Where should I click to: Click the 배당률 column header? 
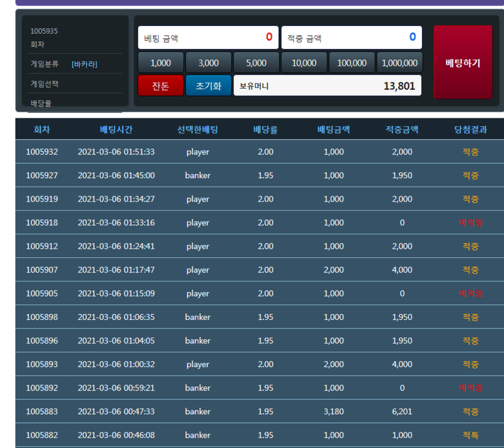[x=266, y=130]
